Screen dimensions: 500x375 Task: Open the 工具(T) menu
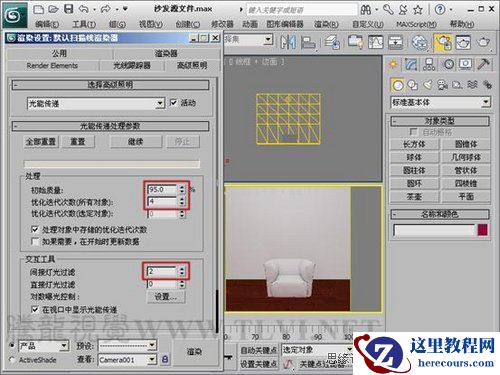[84, 24]
